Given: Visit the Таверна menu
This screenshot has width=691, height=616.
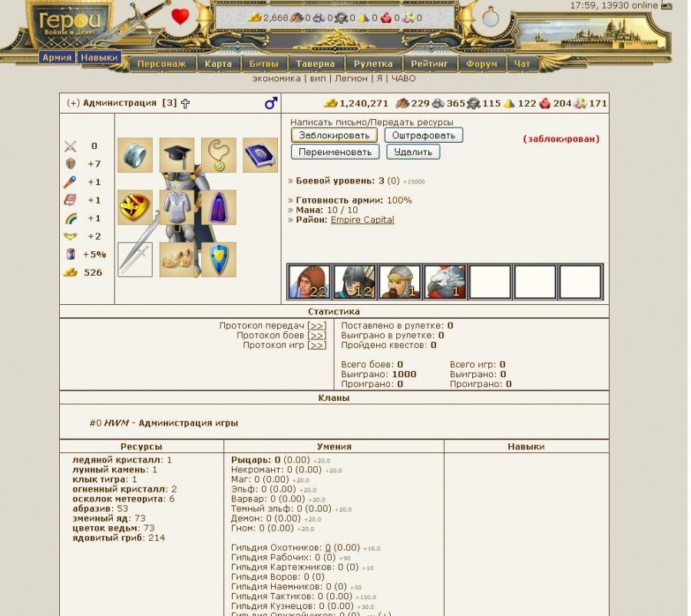Looking at the screenshot, I should [316, 64].
